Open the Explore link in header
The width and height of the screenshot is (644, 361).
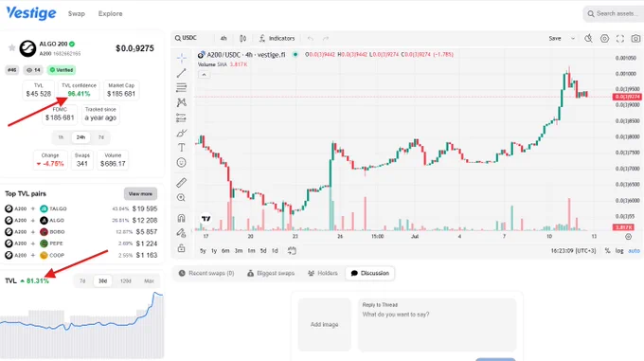110,13
